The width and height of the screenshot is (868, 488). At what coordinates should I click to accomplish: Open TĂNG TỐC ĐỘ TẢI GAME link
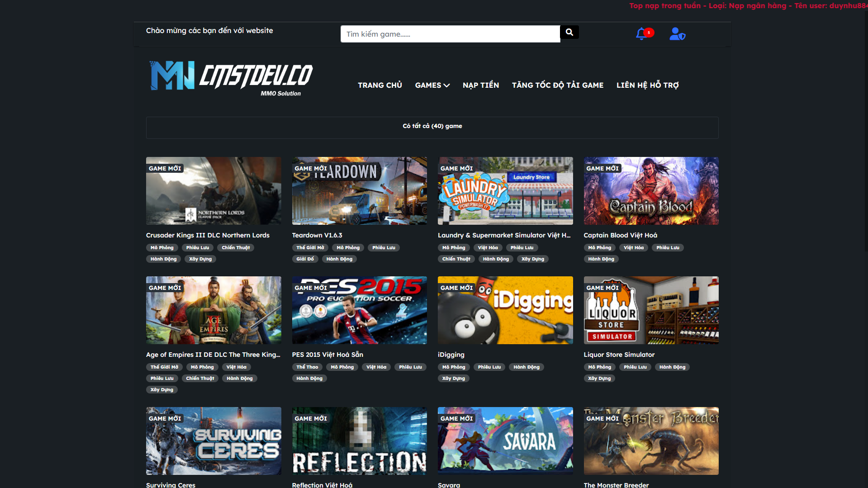coord(557,85)
